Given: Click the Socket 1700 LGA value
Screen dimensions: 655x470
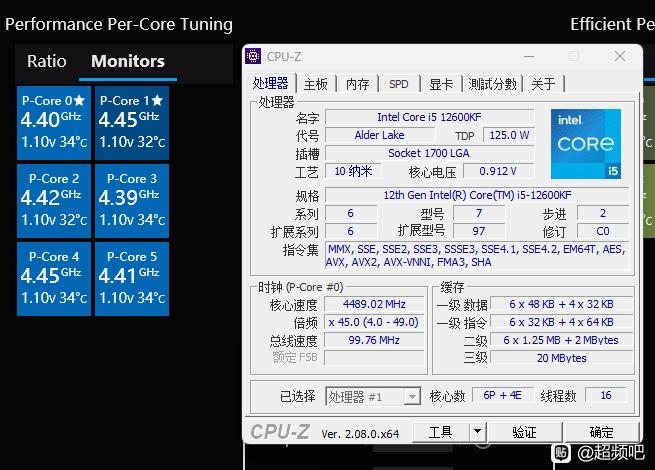Looking at the screenshot, I should (x=429, y=153).
